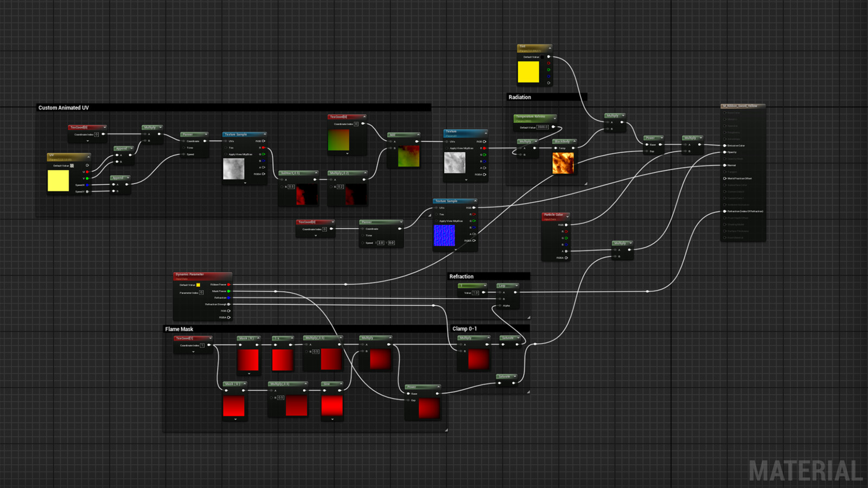The width and height of the screenshot is (868, 488).
Task: Click the Panner Speed X value 2.0 field
Action: pos(380,242)
